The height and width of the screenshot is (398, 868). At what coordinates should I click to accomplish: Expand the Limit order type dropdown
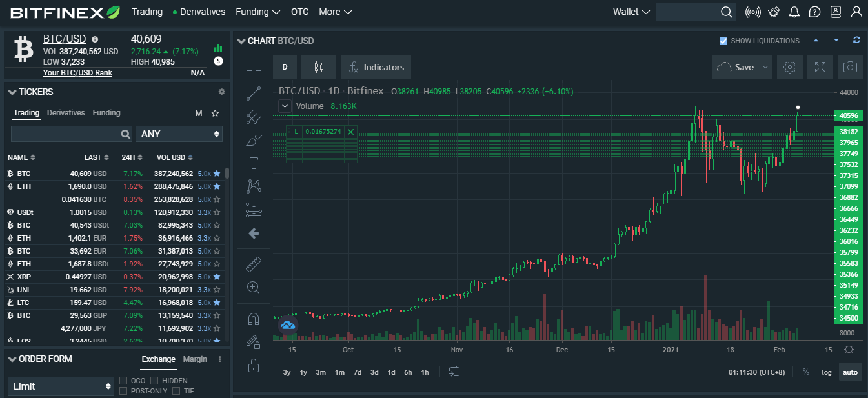click(61, 386)
